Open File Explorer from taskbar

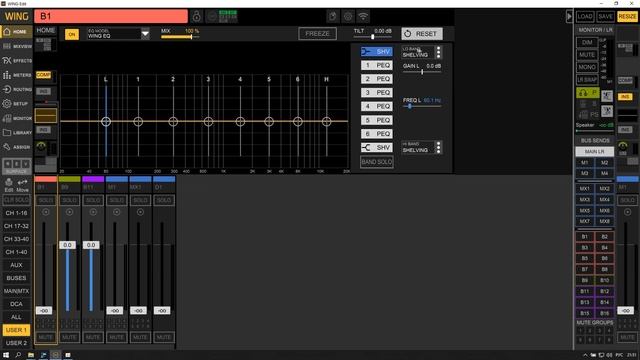[x=31, y=355]
